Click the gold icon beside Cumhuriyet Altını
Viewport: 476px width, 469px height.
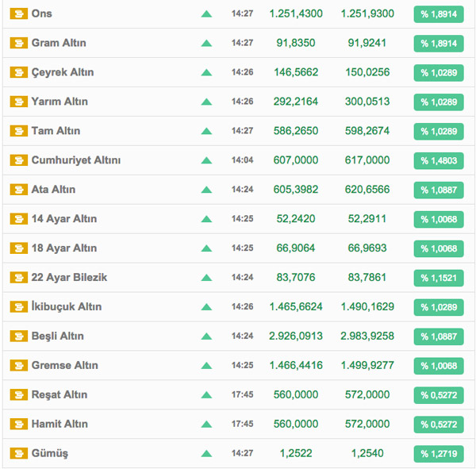point(18,161)
